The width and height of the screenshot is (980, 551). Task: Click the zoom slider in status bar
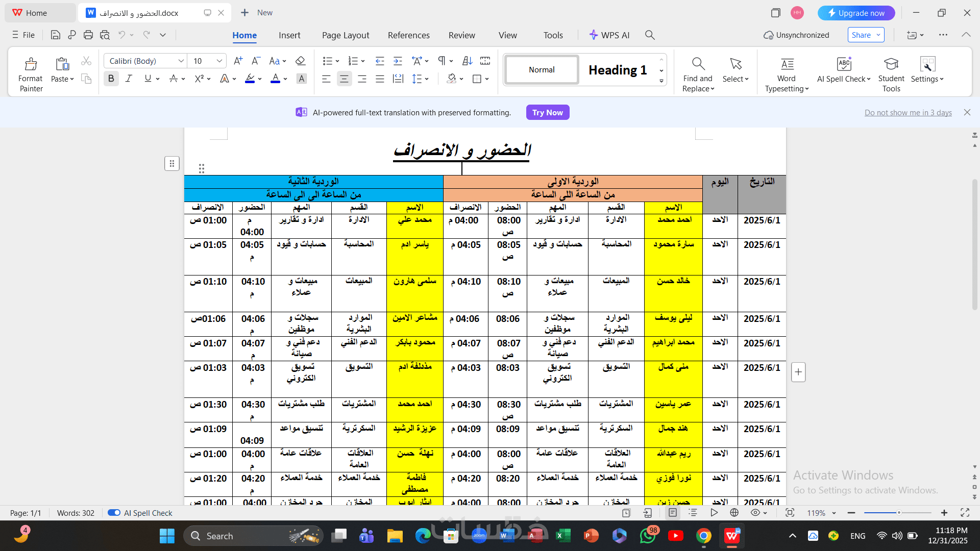click(x=899, y=513)
